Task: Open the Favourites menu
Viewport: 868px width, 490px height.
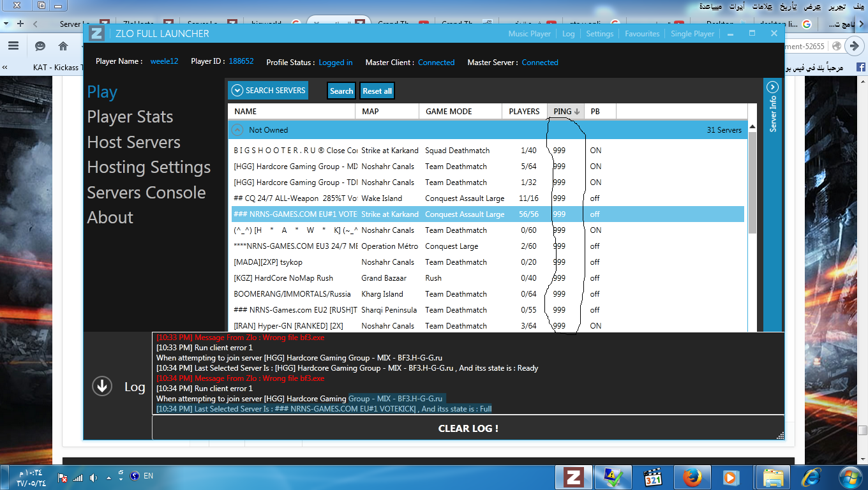Action: 642,34
